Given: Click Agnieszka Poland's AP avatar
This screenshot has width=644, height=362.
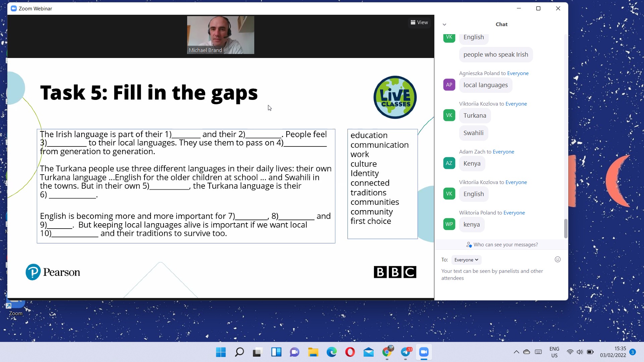Looking at the screenshot, I should (449, 85).
